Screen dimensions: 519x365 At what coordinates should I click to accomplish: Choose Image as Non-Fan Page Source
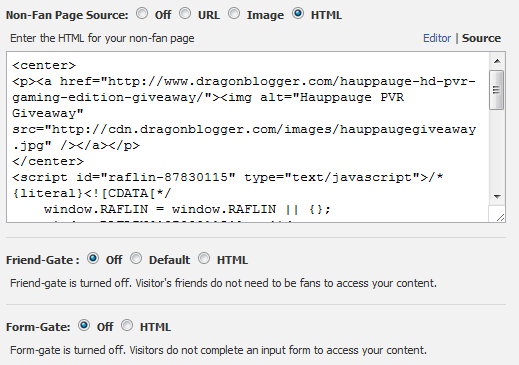234,14
